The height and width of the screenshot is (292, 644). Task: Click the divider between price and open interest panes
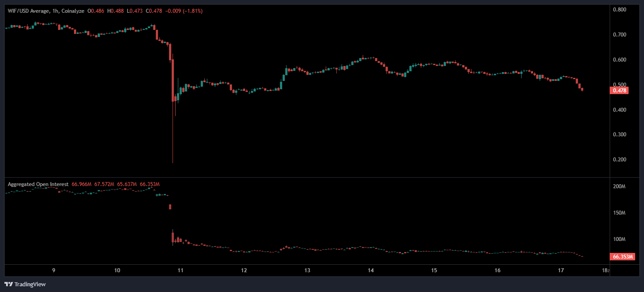tap(308, 177)
